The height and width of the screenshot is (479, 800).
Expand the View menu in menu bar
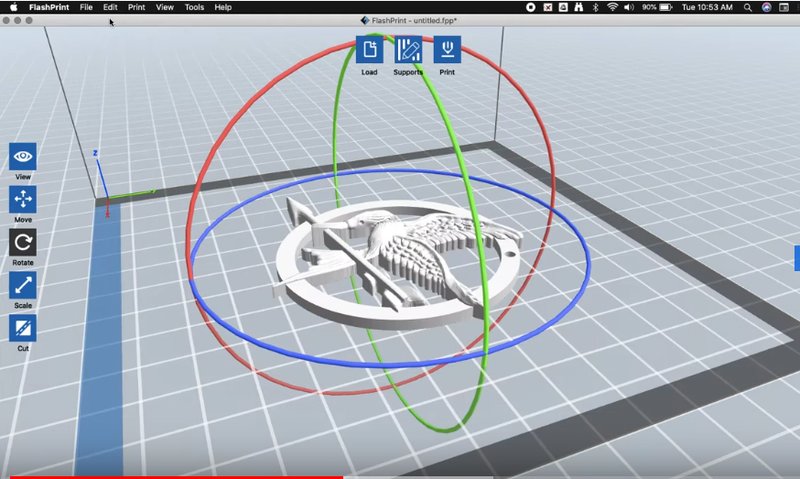click(x=165, y=7)
